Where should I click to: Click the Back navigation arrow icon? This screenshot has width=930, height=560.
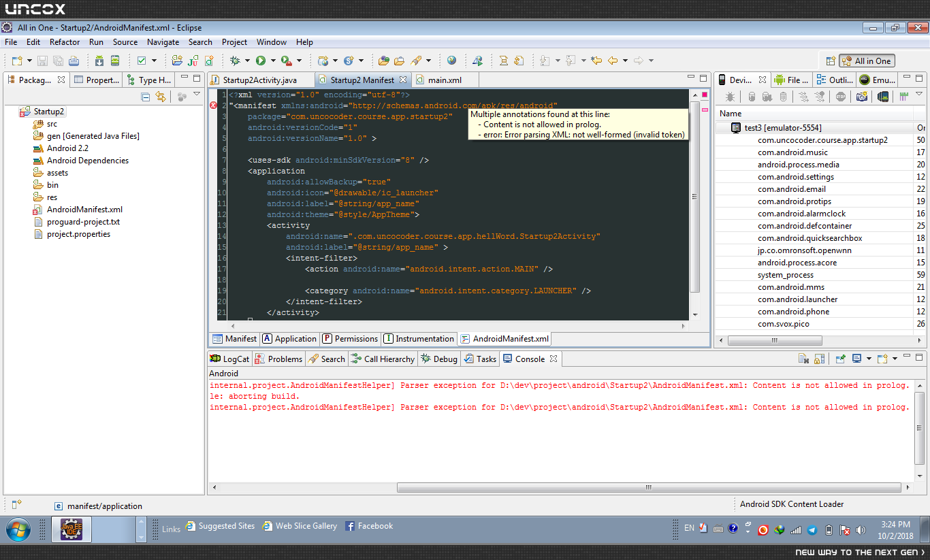(613, 61)
